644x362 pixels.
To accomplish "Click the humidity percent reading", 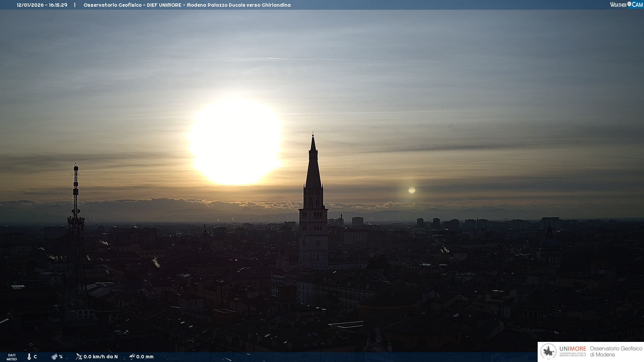I will tap(61, 357).
